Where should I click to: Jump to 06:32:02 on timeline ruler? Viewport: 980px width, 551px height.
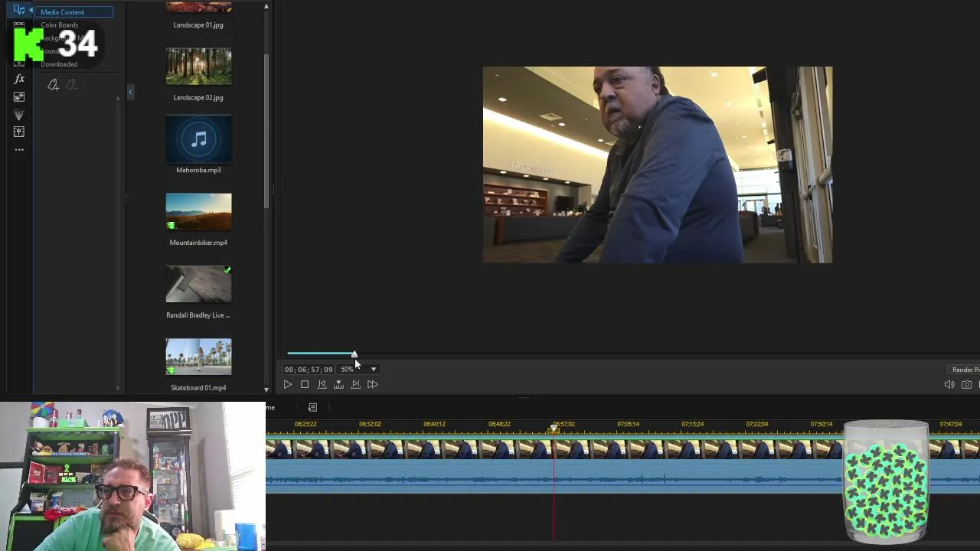click(370, 424)
